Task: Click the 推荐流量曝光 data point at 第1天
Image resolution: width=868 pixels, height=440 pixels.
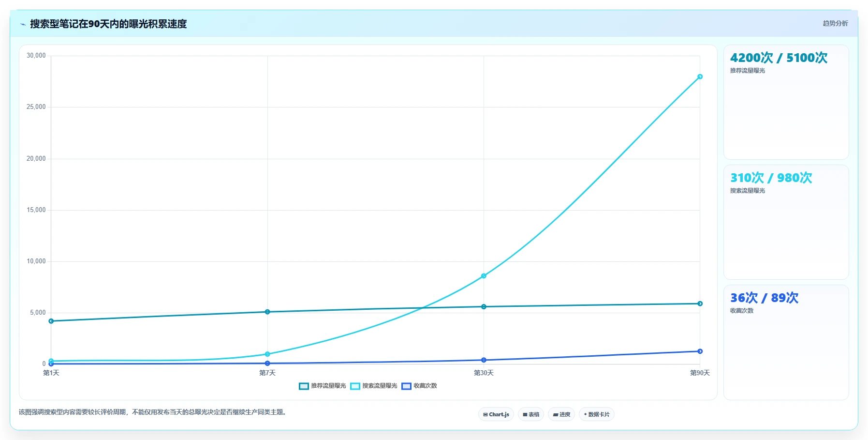Action: click(x=51, y=321)
